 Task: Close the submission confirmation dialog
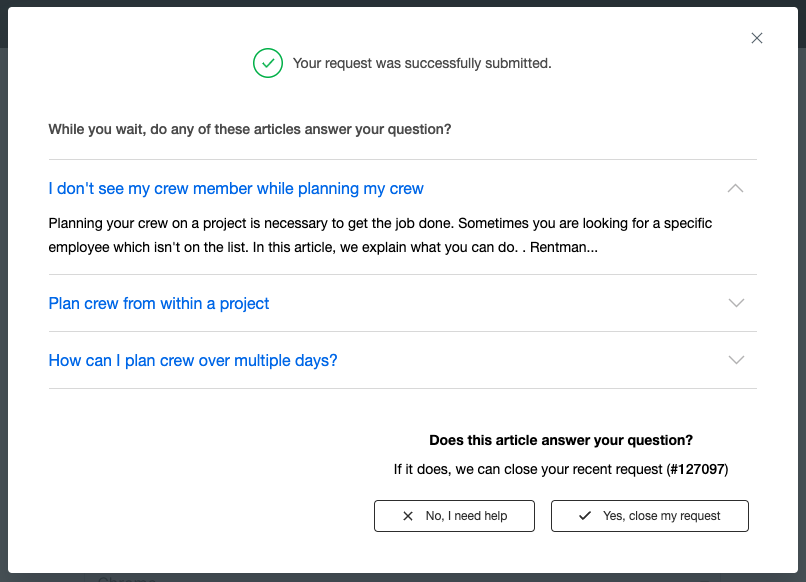pos(757,38)
